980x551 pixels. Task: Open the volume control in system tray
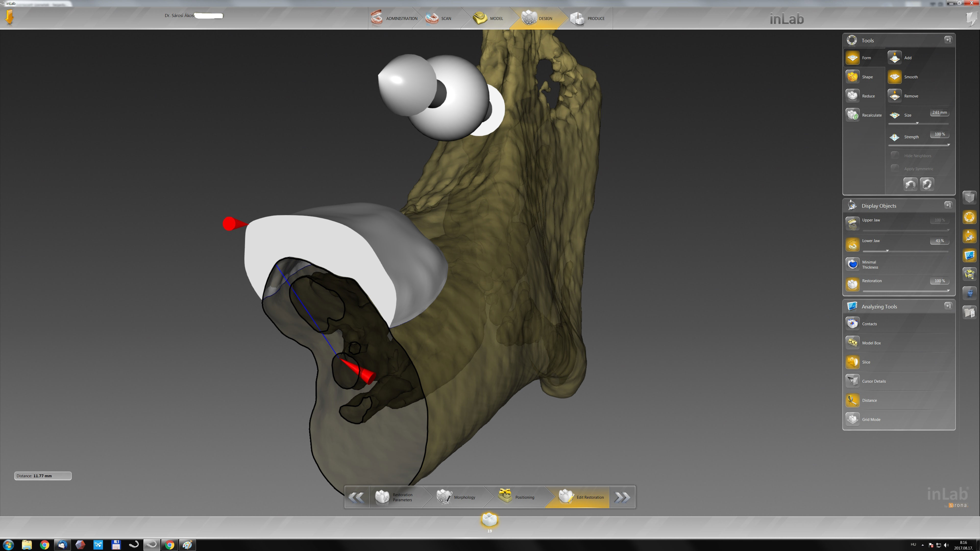tap(946, 545)
